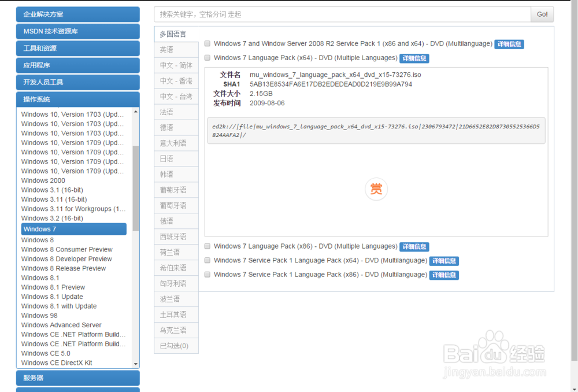
Task: Select Windows 8 Developer Preview
Action: pyautogui.click(x=66, y=259)
